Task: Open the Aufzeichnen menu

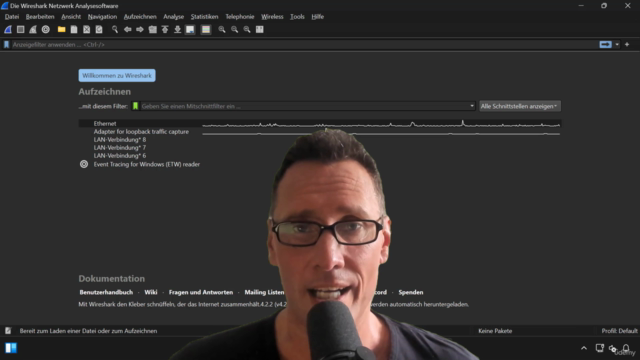Action: pyautogui.click(x=140, y=17)
